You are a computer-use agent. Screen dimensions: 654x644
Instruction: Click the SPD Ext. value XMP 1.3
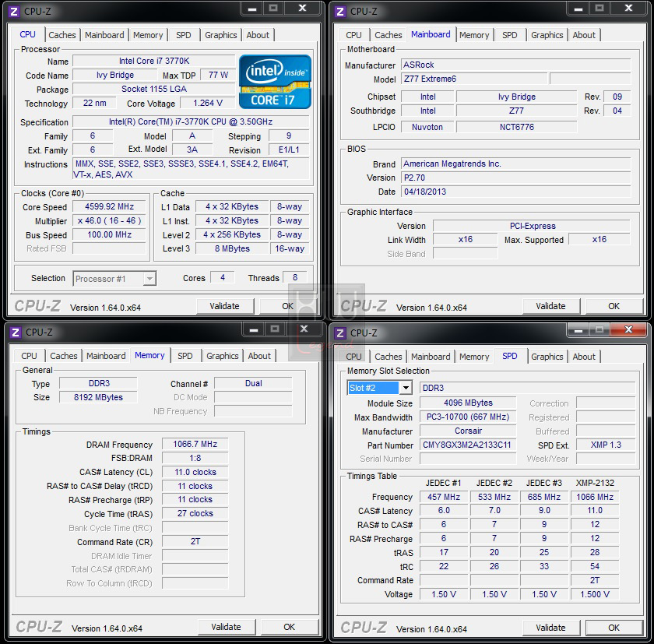point(606,445)
